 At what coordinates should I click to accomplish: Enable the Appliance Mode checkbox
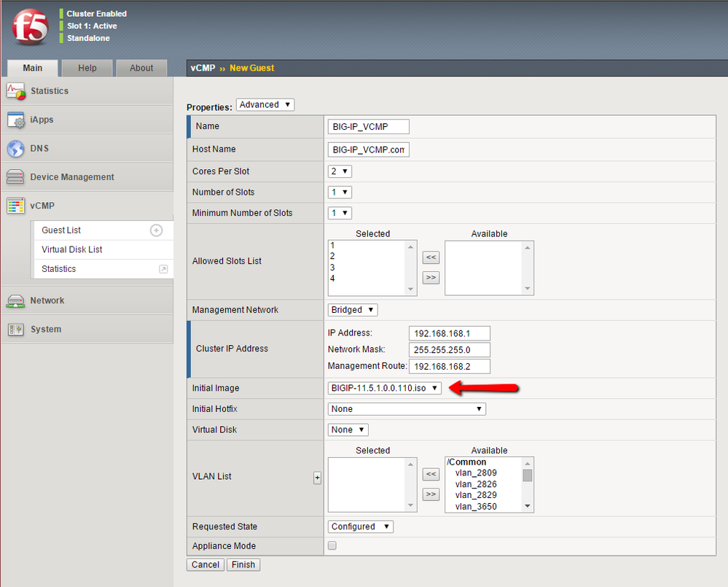[332, 546]
